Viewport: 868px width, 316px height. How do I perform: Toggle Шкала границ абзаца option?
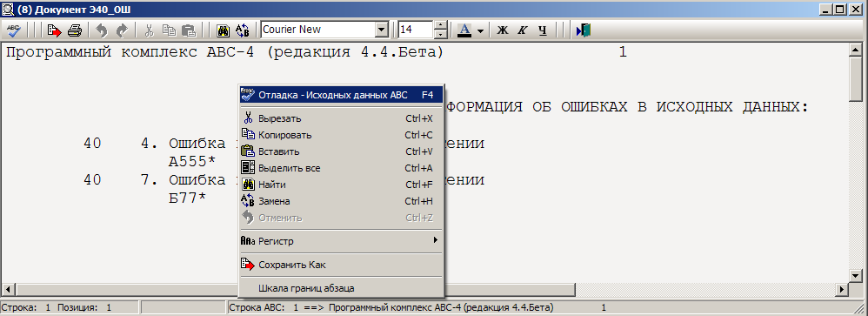(341, 288)
